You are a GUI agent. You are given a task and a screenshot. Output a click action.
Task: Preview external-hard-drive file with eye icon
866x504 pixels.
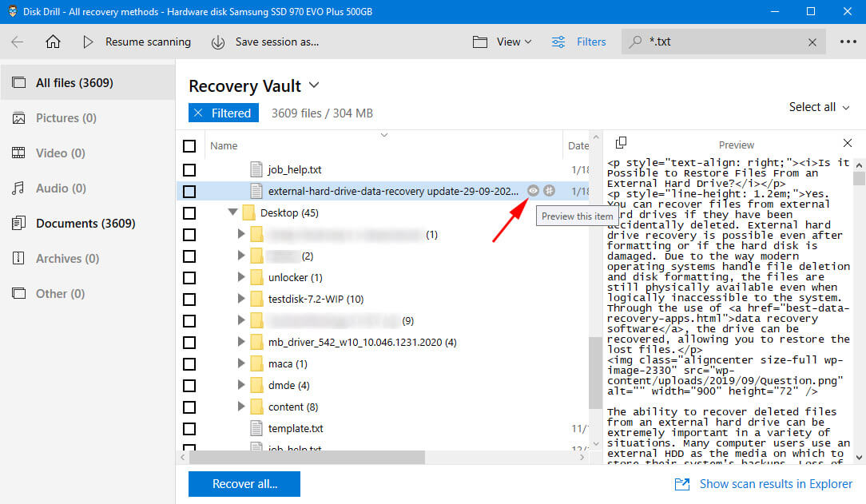(x=533, y=190)
